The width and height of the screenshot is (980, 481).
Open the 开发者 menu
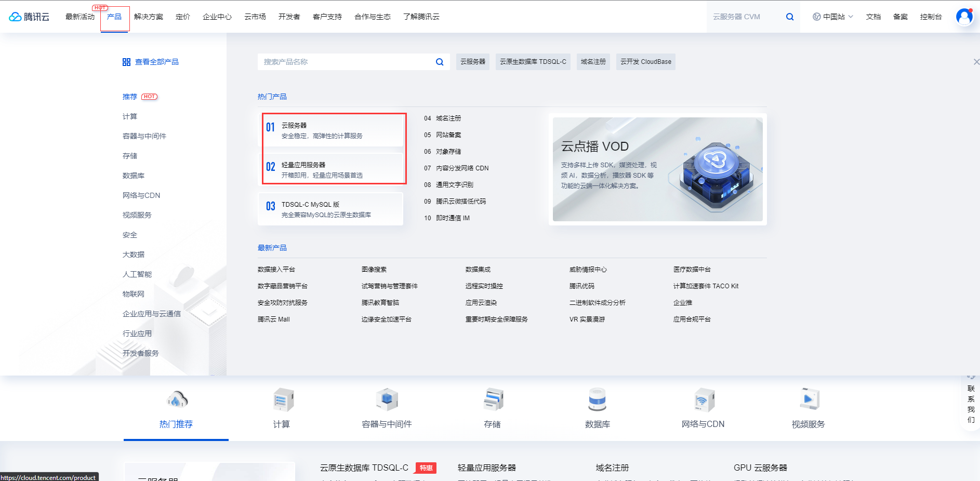289,17
